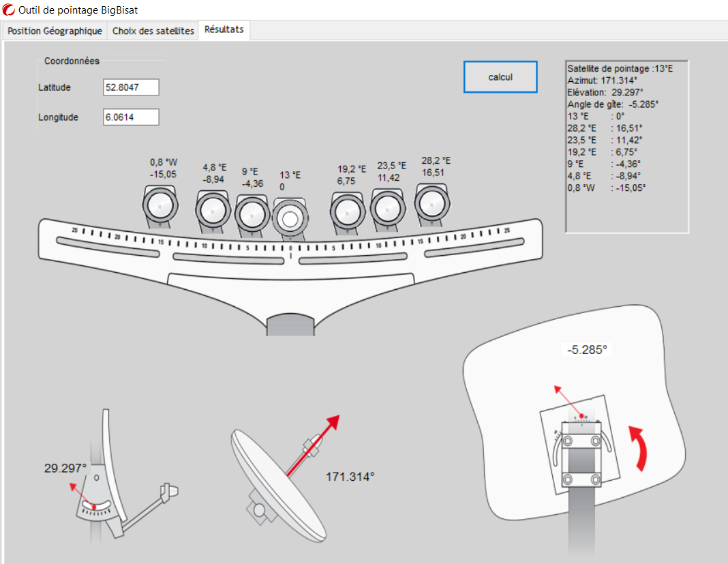Click the 4,8 °E LNB icon

[x=213, y=211]
